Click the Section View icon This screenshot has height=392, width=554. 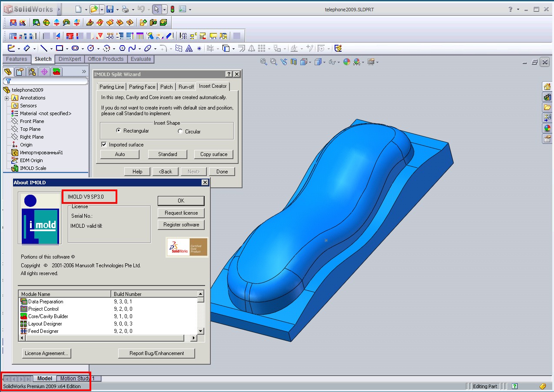click(x=294, y=62)
